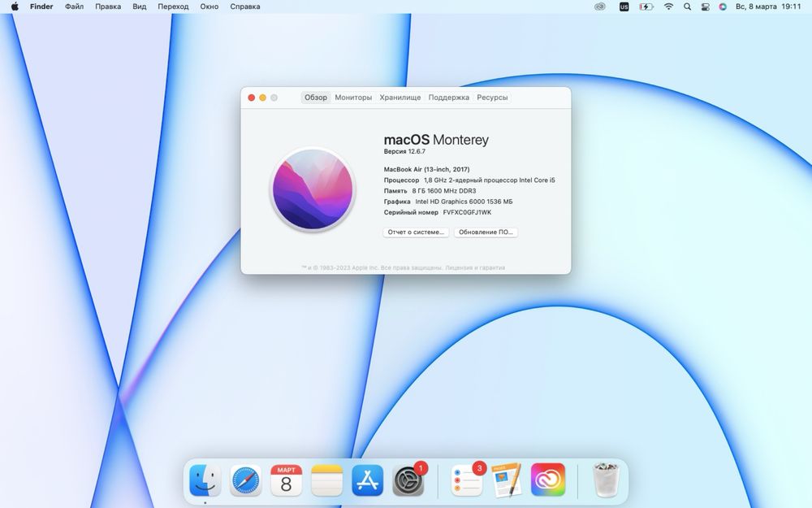
Task: Open the Правка menu
Action: click(x=108, y=7)
